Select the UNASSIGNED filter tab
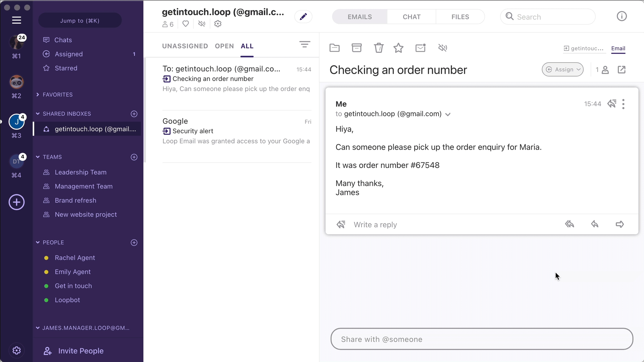644x362 pixels. tap(185, 46)
